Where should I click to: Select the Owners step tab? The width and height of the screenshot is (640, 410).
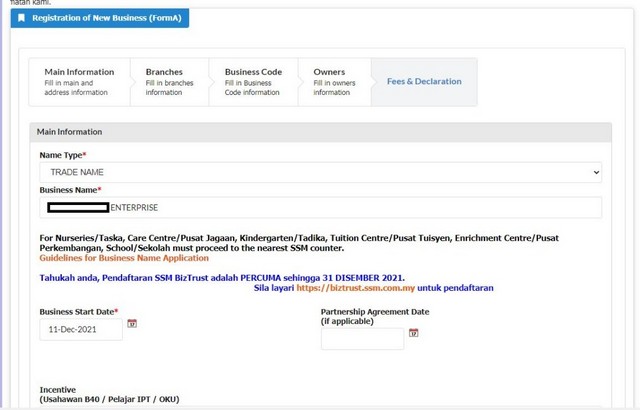(334, 82)
